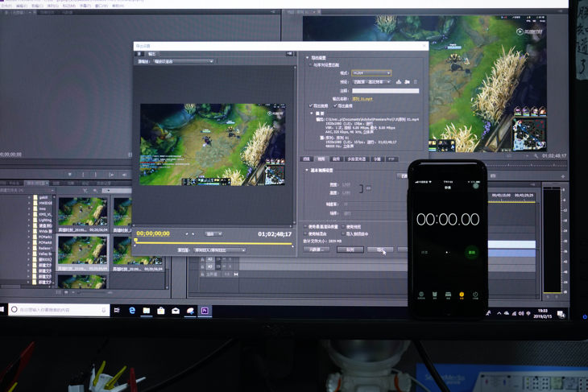The height and width of the screenshot is (392, 588).
Task: Click the marker icon under source monitor
Action: click(x=70, y=174)
